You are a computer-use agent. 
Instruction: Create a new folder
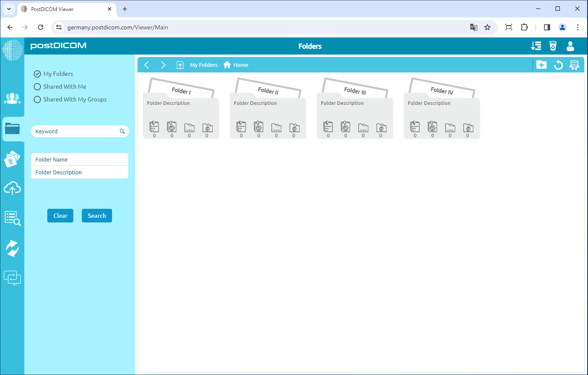coord(541,65)
